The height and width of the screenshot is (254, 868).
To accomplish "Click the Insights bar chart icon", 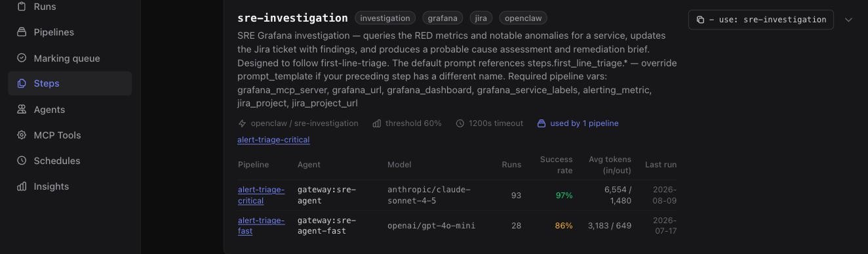I will [x=22, y=186].
